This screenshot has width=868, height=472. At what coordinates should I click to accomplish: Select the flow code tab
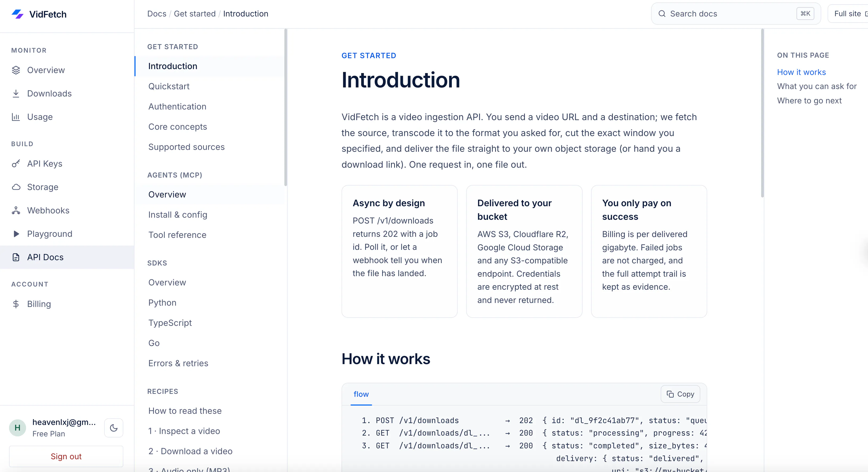point(361,394)
